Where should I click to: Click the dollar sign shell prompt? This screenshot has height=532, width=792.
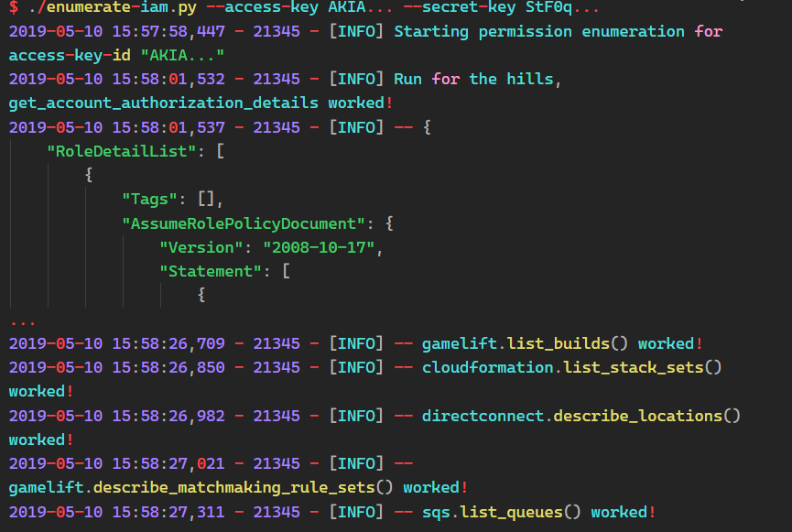13,8
